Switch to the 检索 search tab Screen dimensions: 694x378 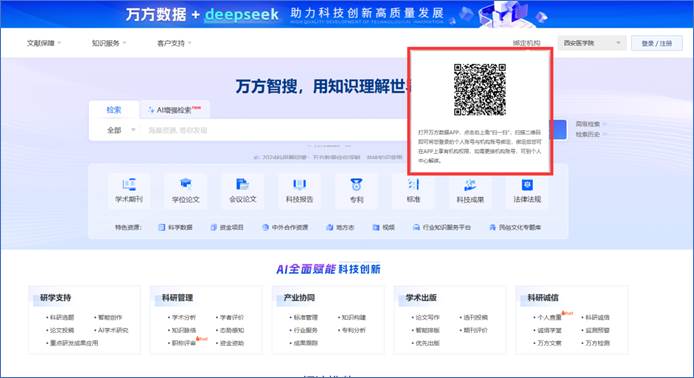(x=114, y=110)
